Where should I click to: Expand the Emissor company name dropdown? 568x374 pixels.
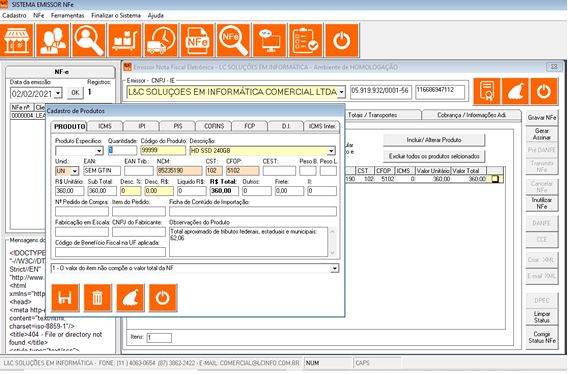341,92
